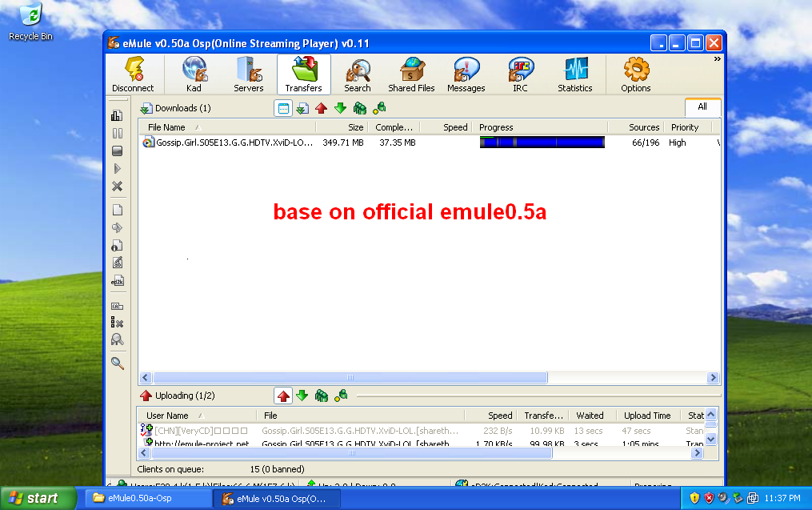
Task: Expand the toolbar overflow chevron
Action: [718, 59]
